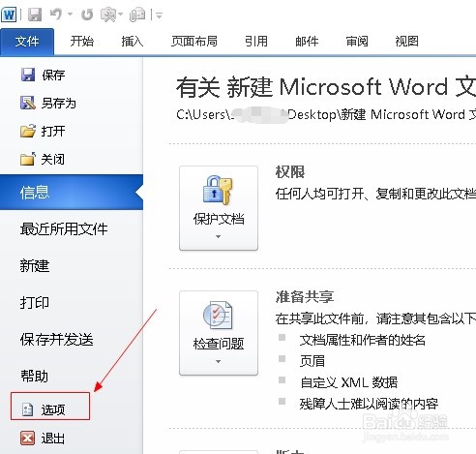Switch to the 开始 (Home) tab
476x454 pixels.
(82, 42)
